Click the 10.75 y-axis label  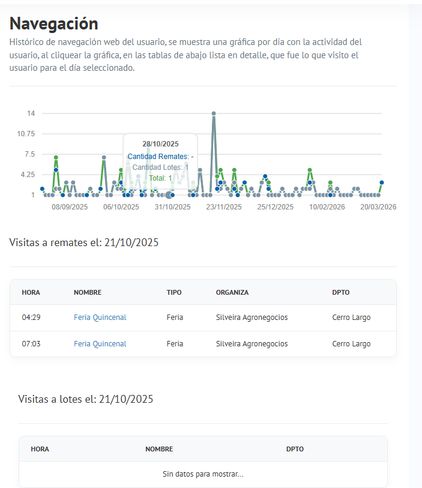(x=26, y=134)
